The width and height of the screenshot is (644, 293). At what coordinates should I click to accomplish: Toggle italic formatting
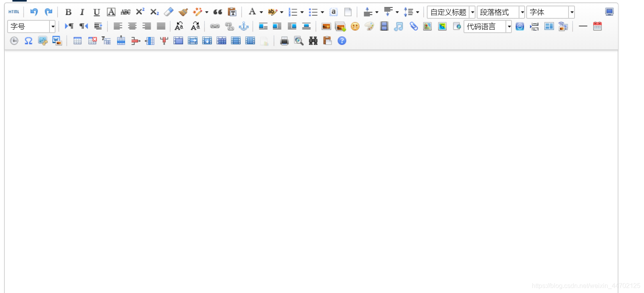click(82, 12)
